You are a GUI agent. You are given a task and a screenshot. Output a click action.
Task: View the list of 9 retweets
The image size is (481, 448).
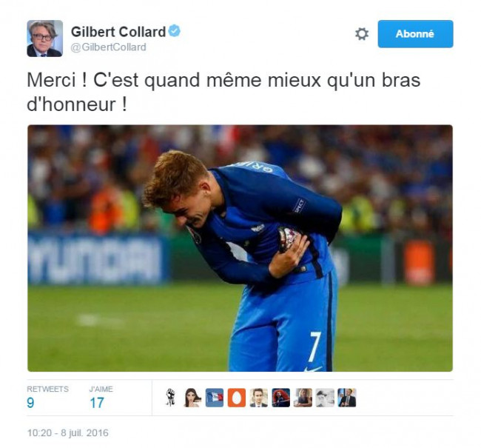(x=47, y=397)
